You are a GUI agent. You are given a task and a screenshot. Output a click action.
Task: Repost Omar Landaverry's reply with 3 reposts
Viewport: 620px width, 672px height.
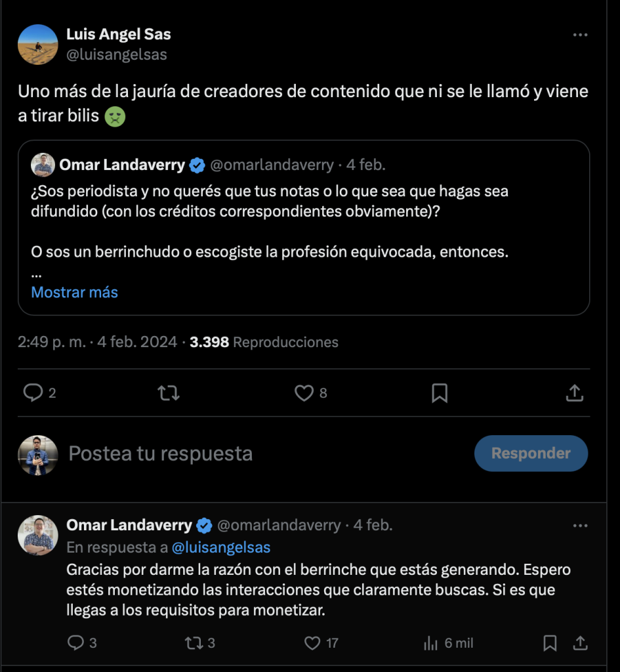194,642
